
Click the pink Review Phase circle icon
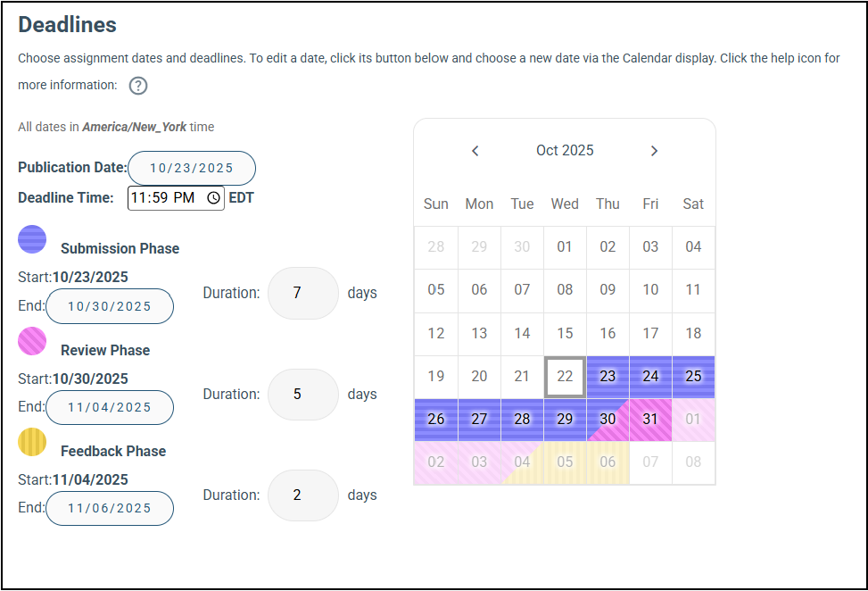(x=32, y=341)
